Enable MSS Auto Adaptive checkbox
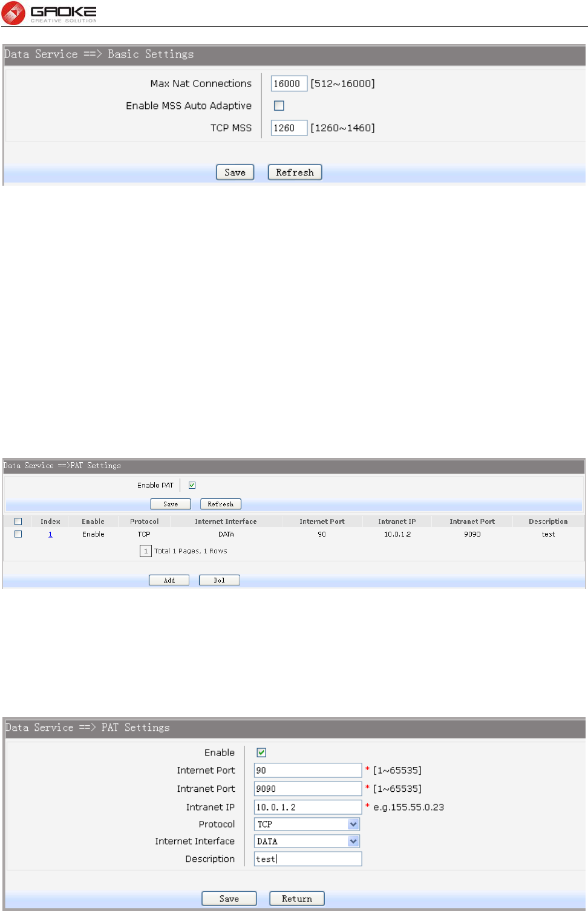The image size is (588, 911). (279, 106)
